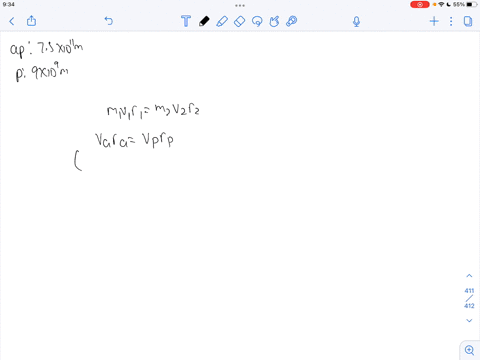This screenshot has width=480, height=360.
Task: Tap the red screen recording indicator
Action: coord(420,4)
